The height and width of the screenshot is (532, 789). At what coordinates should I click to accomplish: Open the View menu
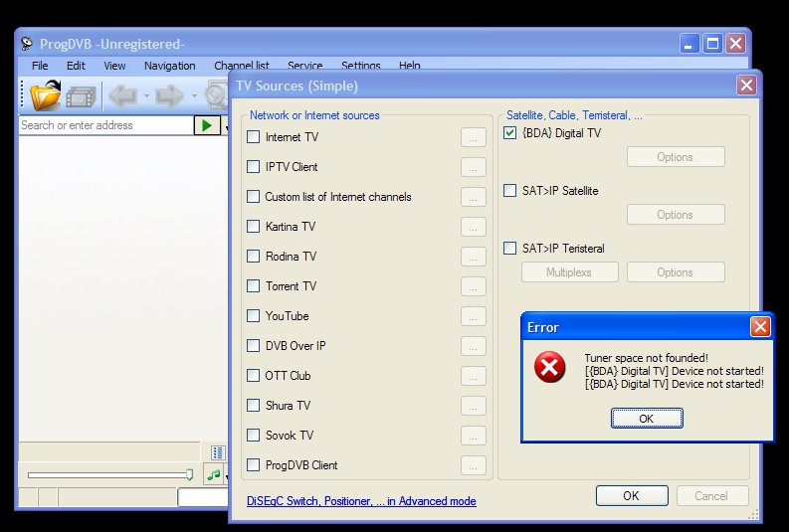[114, 66]
